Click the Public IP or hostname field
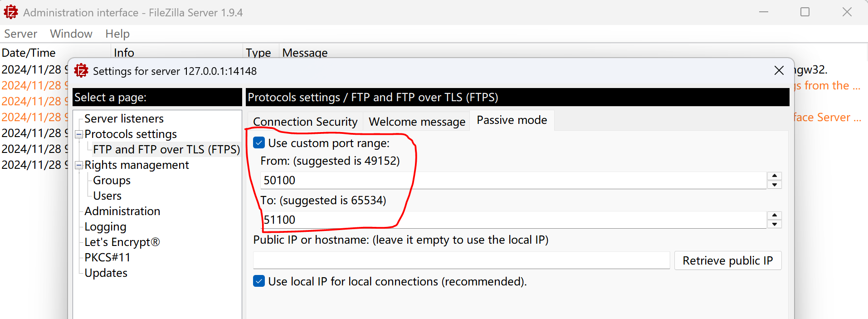 coord(461,260)
